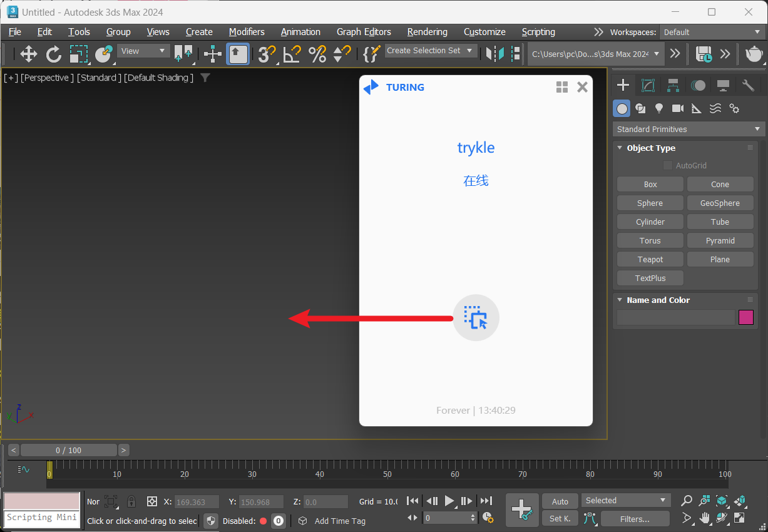Switch to the Utilities wrench tab
Image resolution: width=768 pixels, height=532 pixels.
pyautogui.click(x=748, y=85)
